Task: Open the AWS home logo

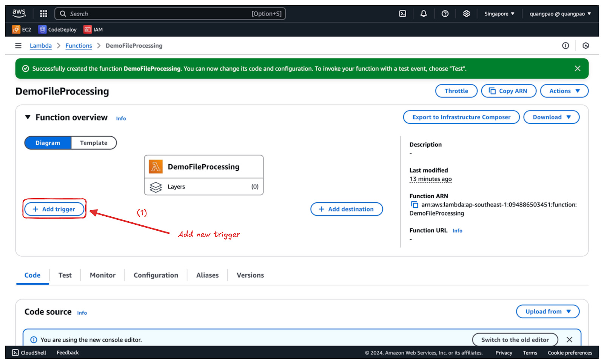Action: click(x=19, y=13)
